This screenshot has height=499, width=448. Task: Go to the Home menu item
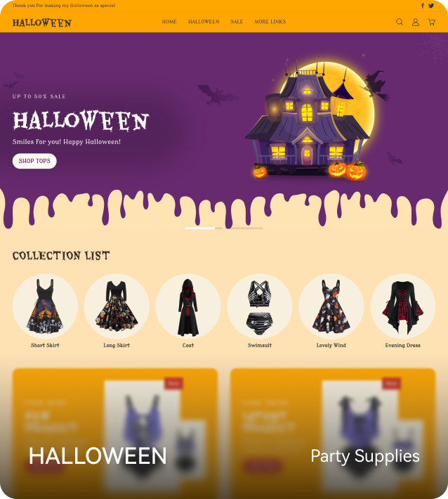click(x=169, y=22)
